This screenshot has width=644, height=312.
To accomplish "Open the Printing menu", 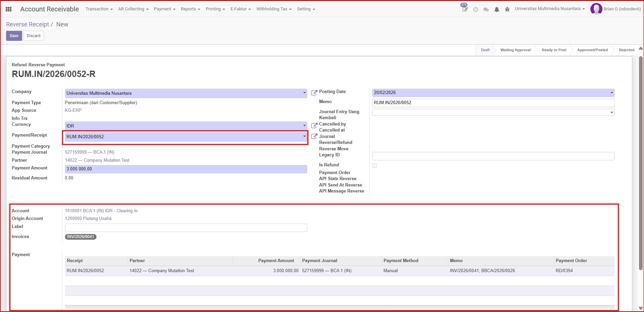I will pos(215,9).
